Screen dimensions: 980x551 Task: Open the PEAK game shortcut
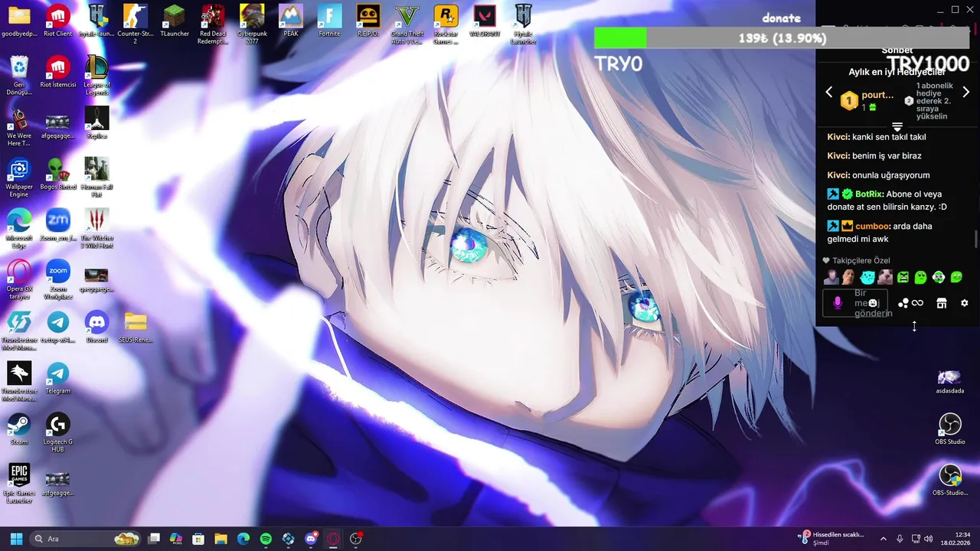[291, 21]
